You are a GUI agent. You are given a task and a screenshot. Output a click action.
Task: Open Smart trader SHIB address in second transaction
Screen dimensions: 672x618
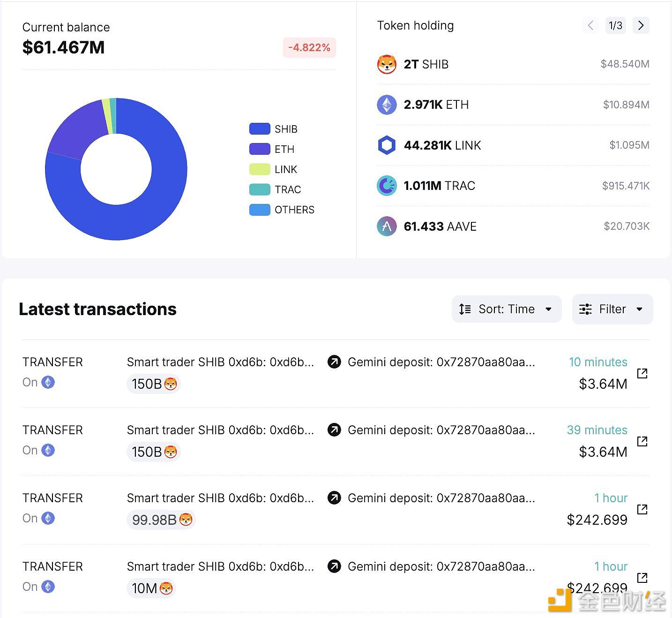(220, 430)
